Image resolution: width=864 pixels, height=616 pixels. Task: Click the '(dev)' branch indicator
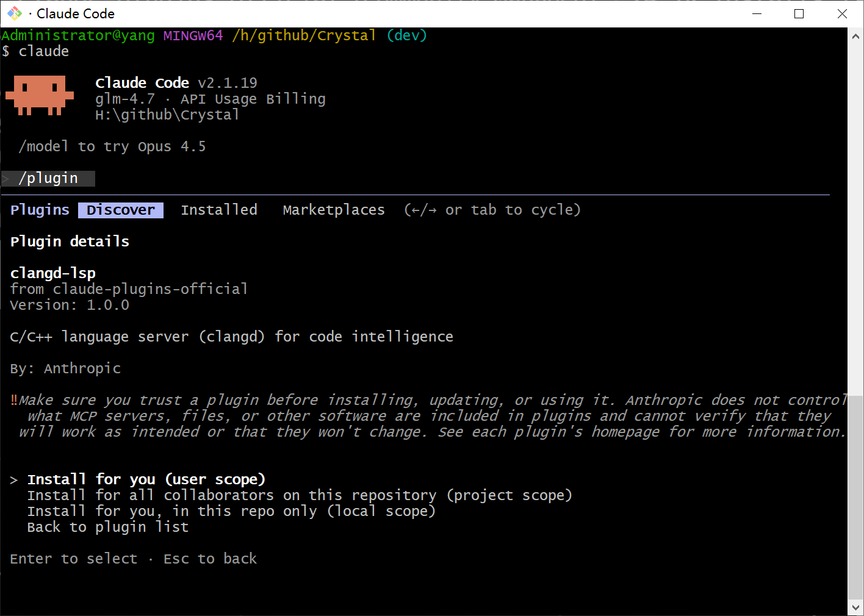coord(407,35)
